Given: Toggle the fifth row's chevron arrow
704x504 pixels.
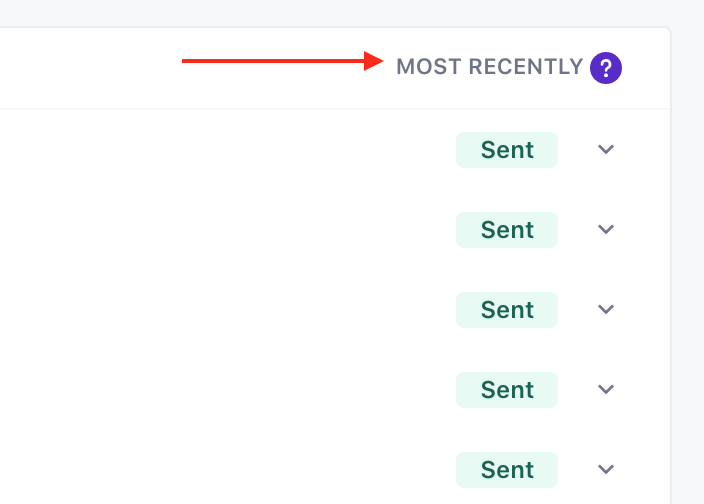Looking at the screenshot, I should pyautogui.click(x=605, y=469).
